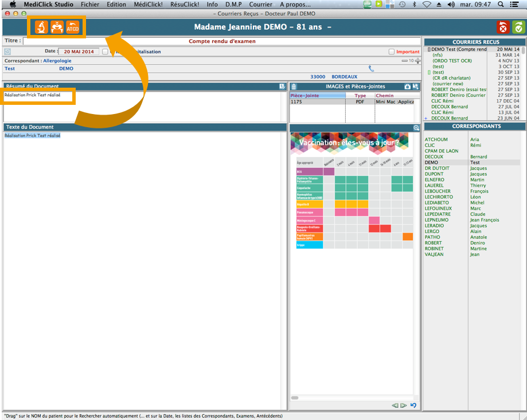Click the green validate icon

(x=518, y=27)
